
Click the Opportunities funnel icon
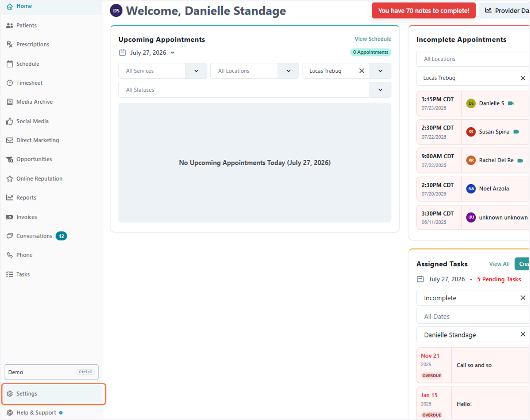pyautogui.click(x=10, y=159)
